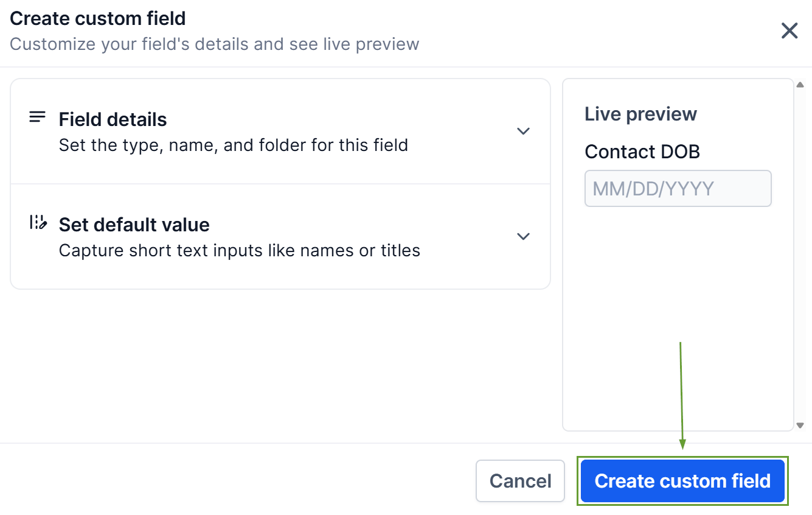Click 'Set the type, name, and folder' description
Image resolution: width=812 pixels, height=515 pixels.
click(233, 145)
